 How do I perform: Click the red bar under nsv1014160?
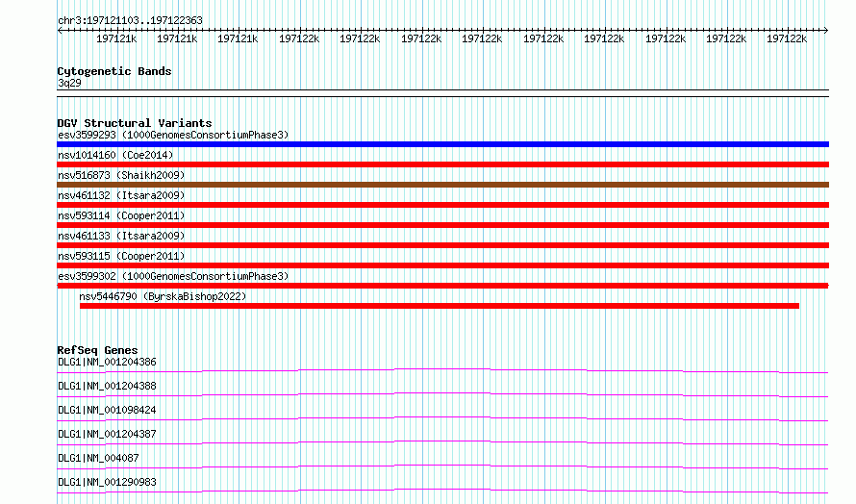(x=442, y=164)
